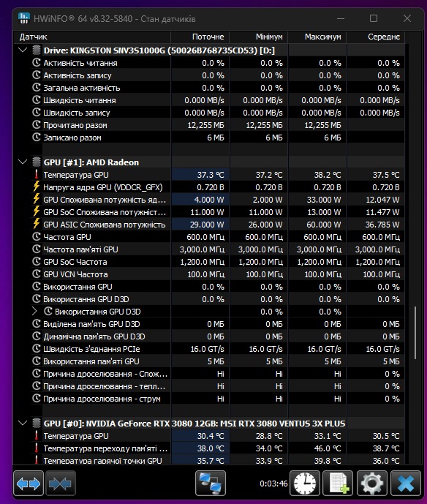Click the chip icon beside Drive: KINGSTON header
This screenshot has width=427, height=504.
37,50
